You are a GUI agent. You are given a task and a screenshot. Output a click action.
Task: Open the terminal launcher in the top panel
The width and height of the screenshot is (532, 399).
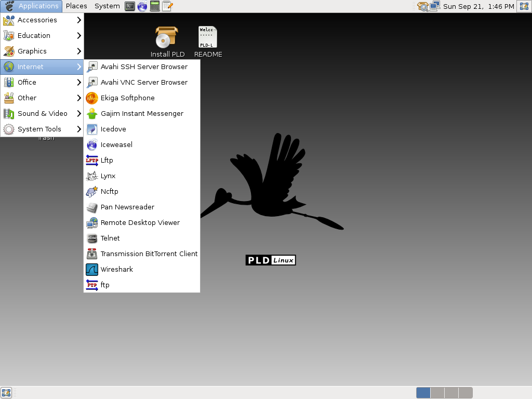click(129, 6)
